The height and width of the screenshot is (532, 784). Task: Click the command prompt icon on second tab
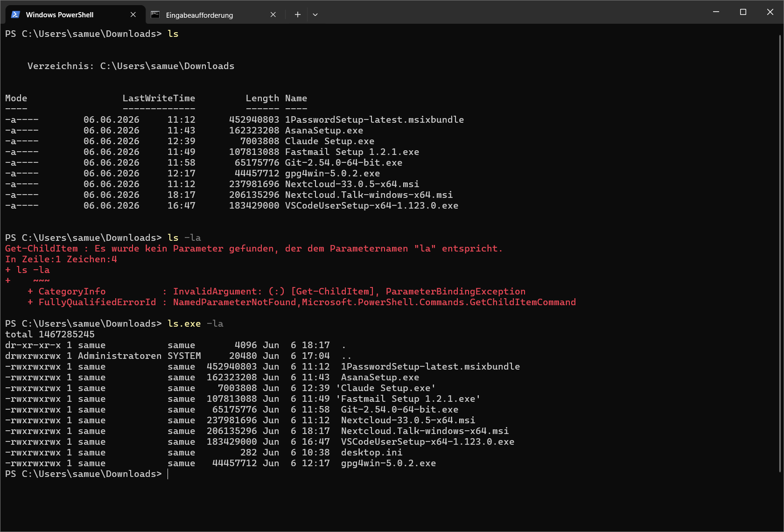pos(155,14)
